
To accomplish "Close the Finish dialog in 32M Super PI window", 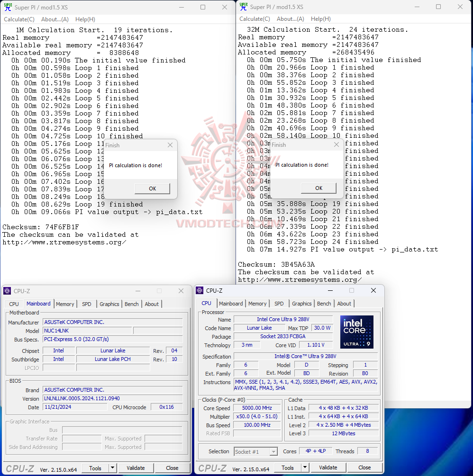I will click(337, 144).
